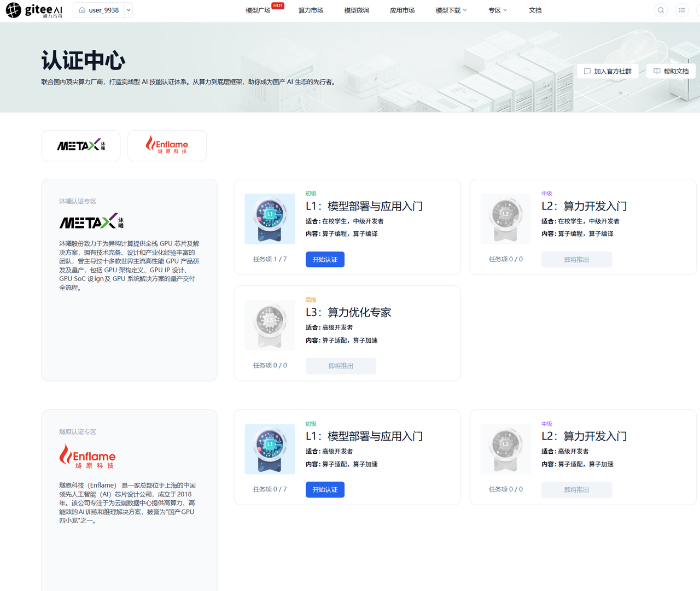Image resolution: width=700 pixels, height=591 pixels.
Task: Click the 任务项 0 / 7 text
Action: pyautogui.click(x=270, y=489)
